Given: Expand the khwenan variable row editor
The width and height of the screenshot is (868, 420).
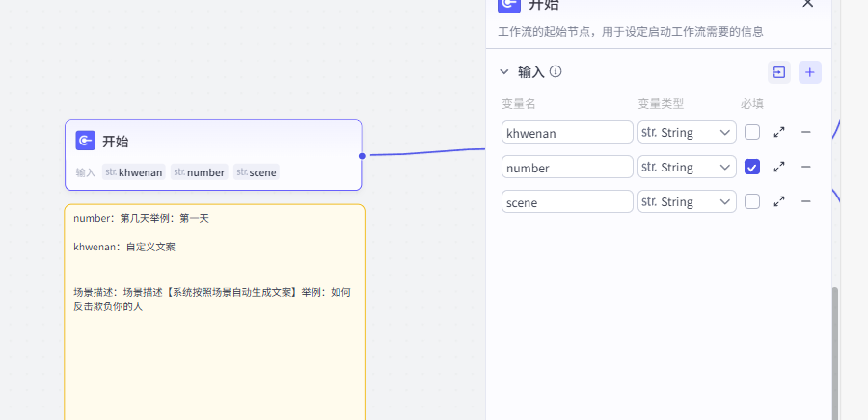Looking at the screenshot, I should [x=779, y=132].
